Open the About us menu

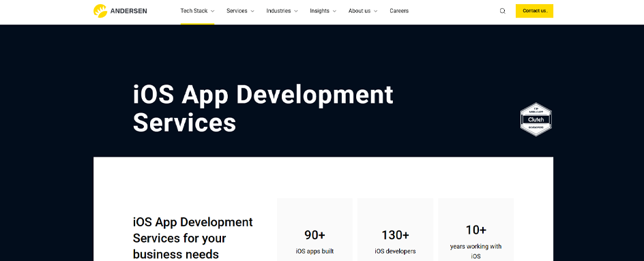point(363,11)
